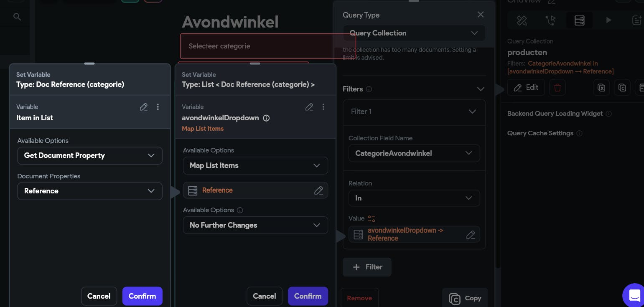Collapse the Filters section chevron
Screen dimensions: 644x307
(481, 89)
